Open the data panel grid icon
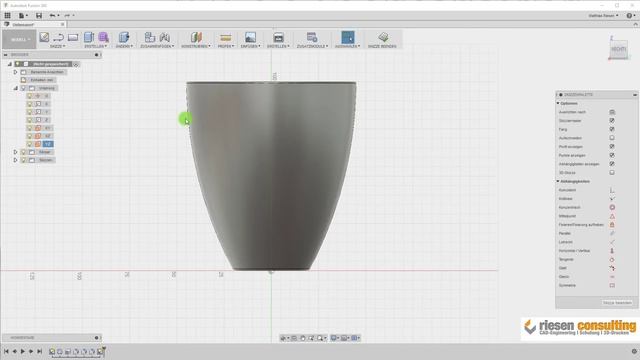The height and width of the screenshot is (360, 640). click(x=7, y=16)
